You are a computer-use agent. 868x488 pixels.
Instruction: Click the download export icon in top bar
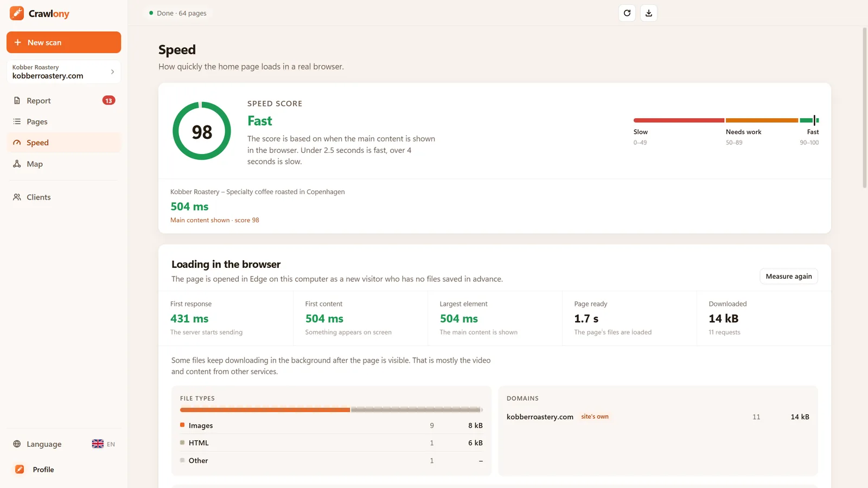point(649,13)
